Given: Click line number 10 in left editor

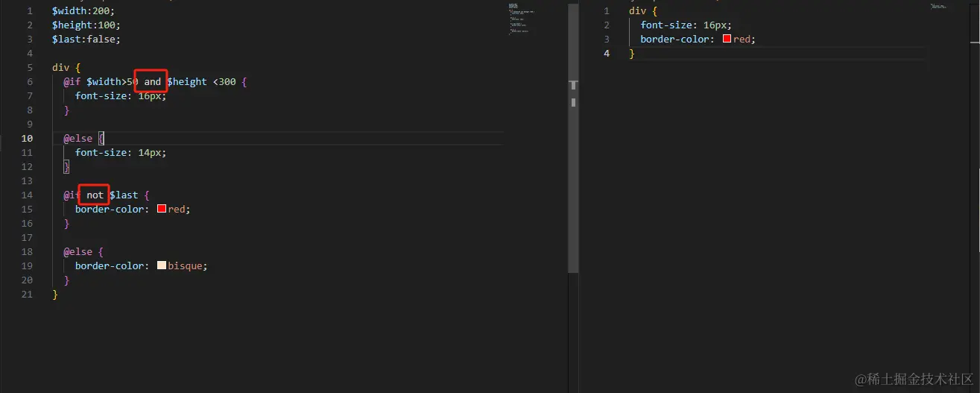Looking at the screenshot, I should click(x=27, y=138).
